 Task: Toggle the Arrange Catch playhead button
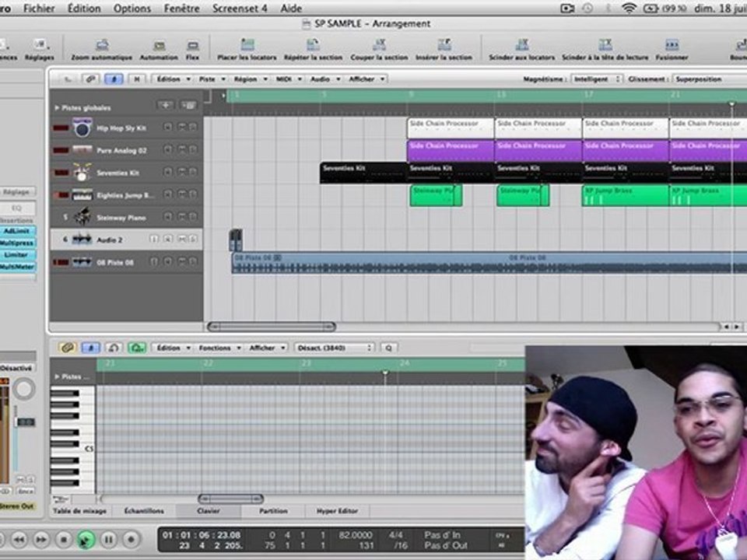coord(114,79)
